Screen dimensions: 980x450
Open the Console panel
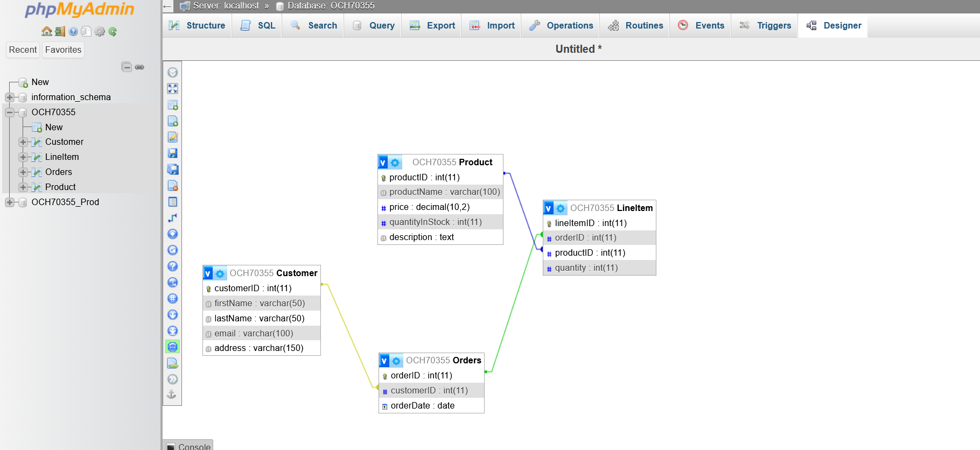188,446
